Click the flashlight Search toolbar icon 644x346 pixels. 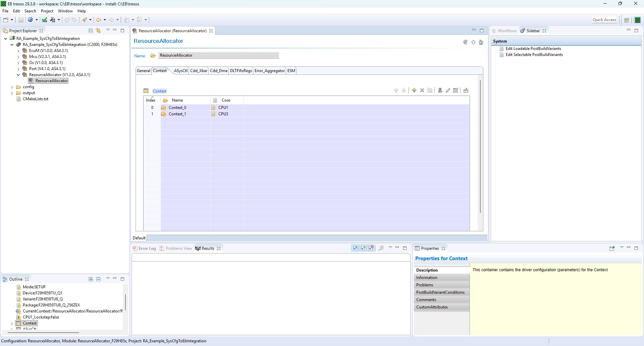(85, 20)
